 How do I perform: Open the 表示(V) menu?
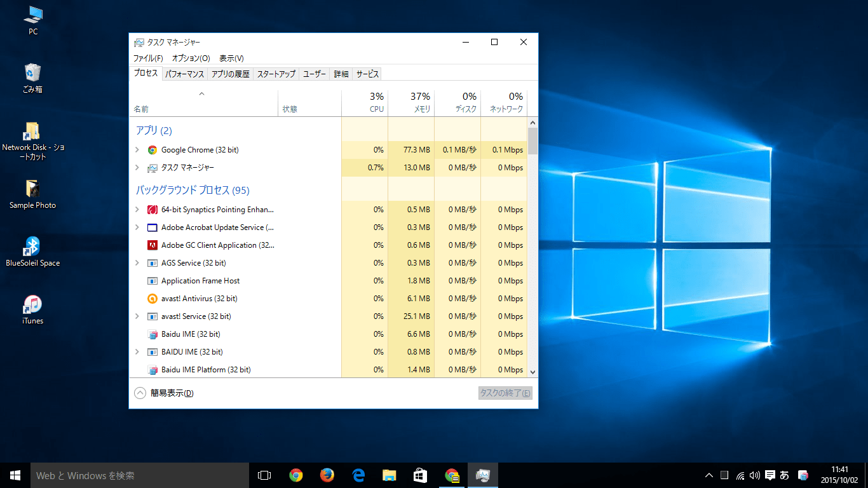click(x=231, y=58)
